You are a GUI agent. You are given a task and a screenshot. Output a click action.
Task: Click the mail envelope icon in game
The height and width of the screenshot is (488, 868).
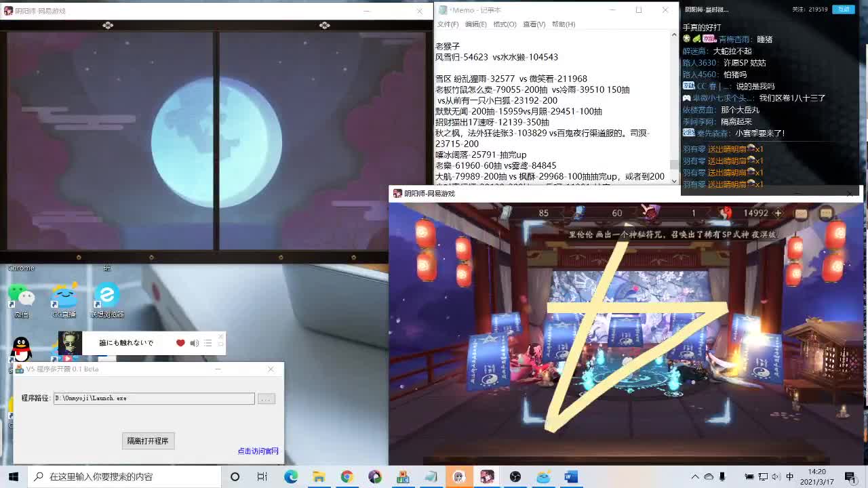coord(801,213)
